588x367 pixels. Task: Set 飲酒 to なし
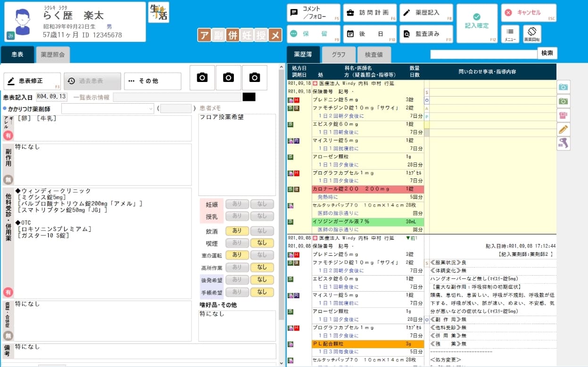[262, 231]
